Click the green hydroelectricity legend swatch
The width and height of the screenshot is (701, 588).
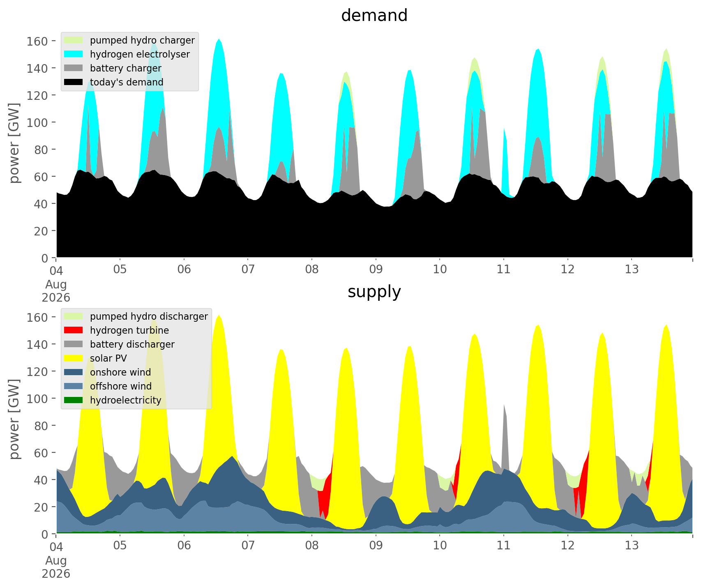point(74,400)
